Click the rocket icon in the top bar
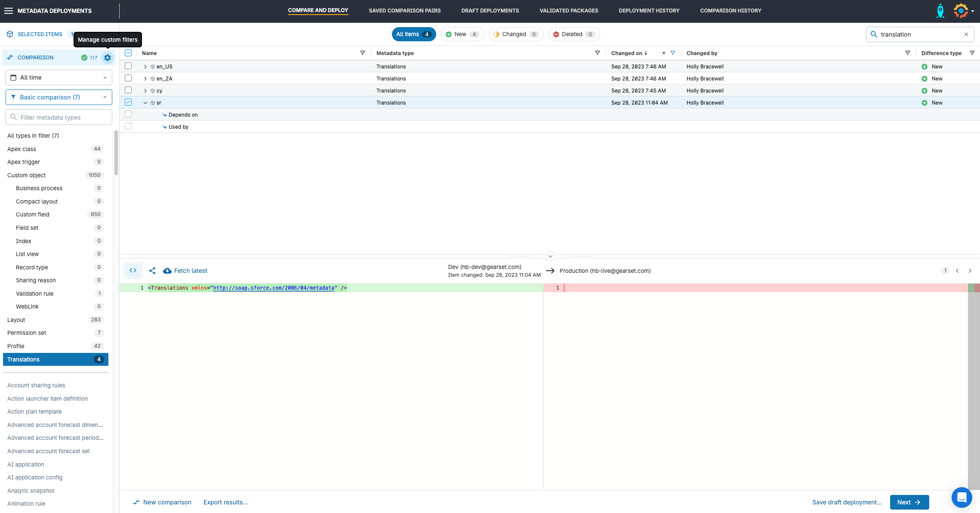The width and height of the screenshot is (980, 513). (x=940, y=10)
